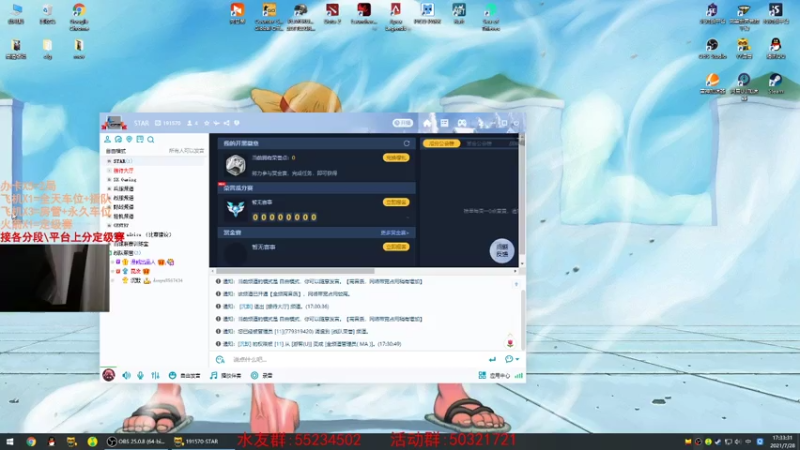Click in the chat message input field
Image resolution: width=800 pixels, height=450 pixels.
click(355, 360)
